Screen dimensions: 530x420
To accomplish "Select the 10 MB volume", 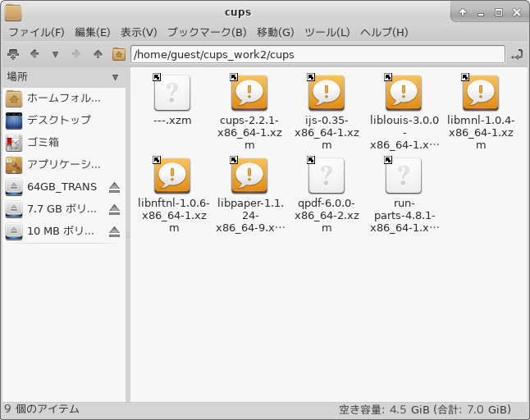I will coord(56,231).
